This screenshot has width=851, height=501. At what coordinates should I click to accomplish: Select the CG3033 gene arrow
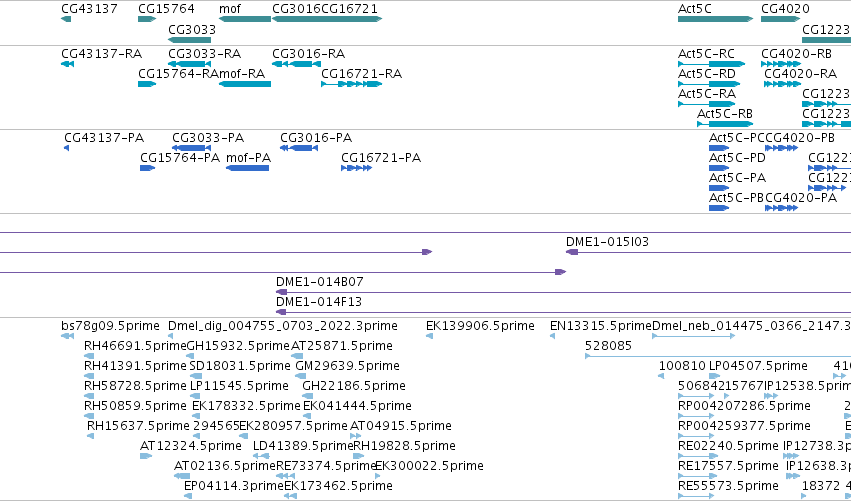point(189,40)
